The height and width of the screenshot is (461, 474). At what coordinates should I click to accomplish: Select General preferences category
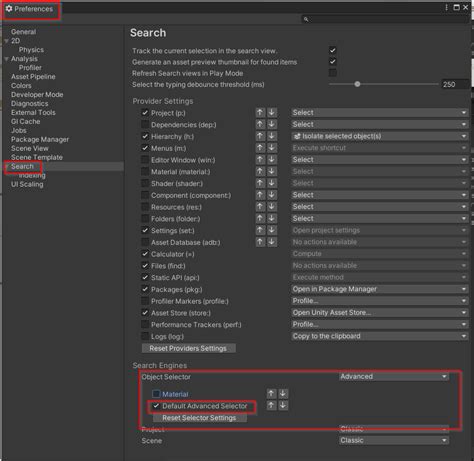click(x=23, y=32)
